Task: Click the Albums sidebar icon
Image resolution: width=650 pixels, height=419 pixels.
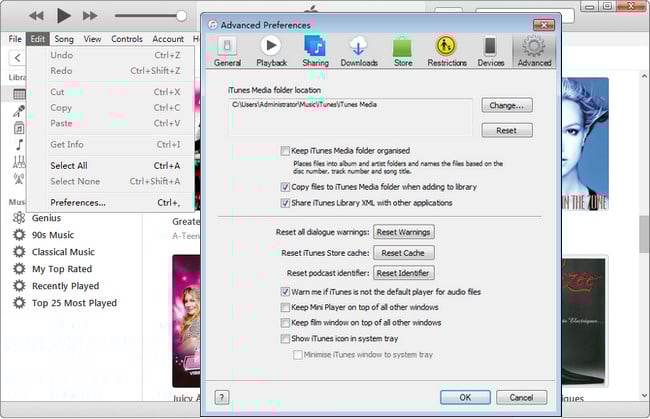Action: click(19, 128)
